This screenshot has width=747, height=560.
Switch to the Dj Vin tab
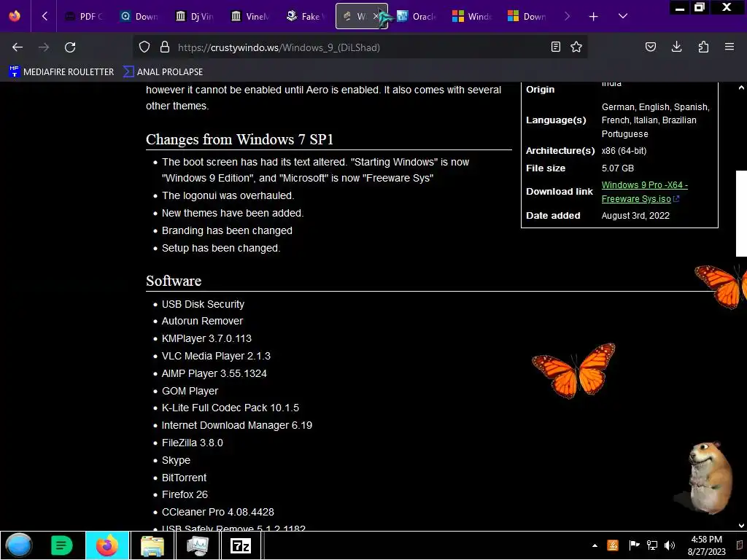[194, 17]
